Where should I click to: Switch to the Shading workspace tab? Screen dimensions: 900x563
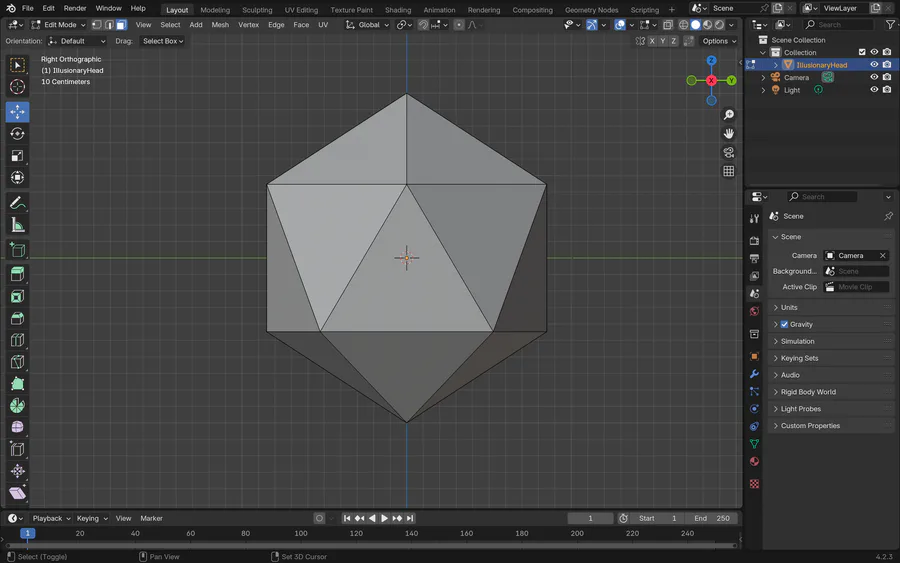398,10
